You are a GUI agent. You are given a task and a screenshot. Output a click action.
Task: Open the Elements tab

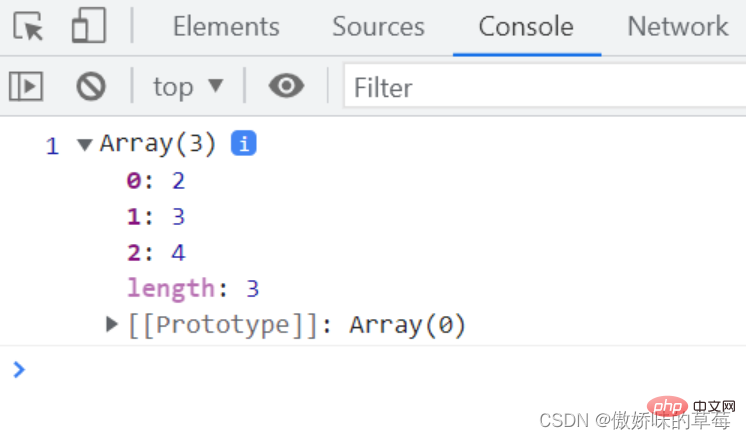click(226, 27)
